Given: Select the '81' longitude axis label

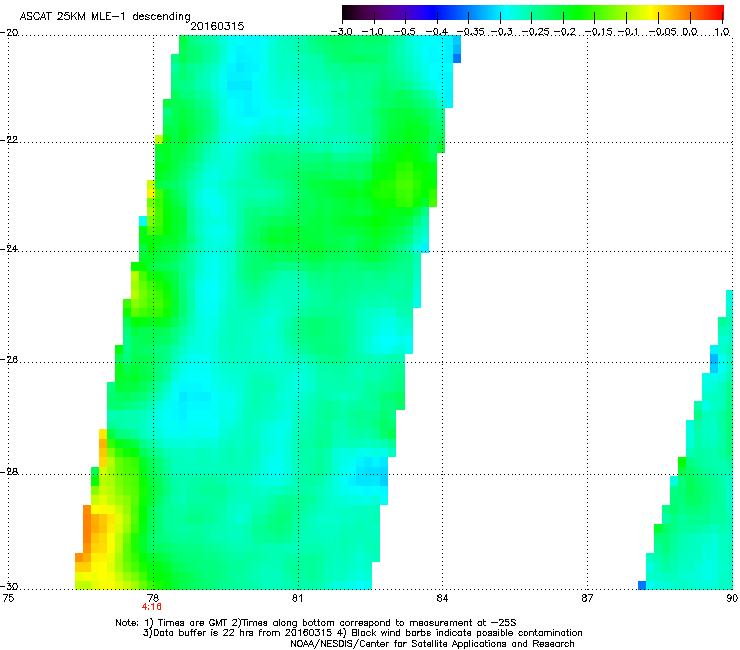Looking at the screenshot, I should coord(297,599).
